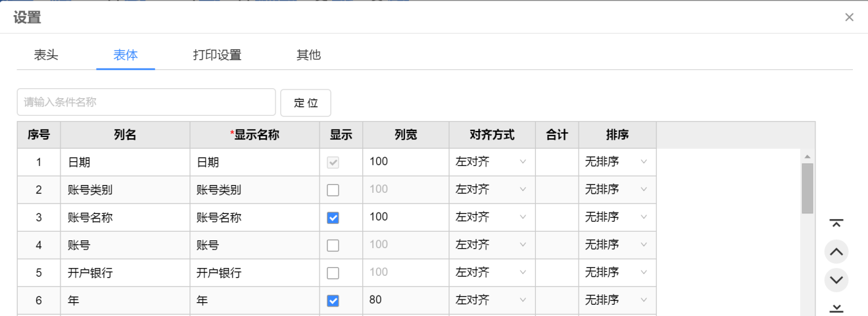Close the settings dialog with X

tap(849, 17)
